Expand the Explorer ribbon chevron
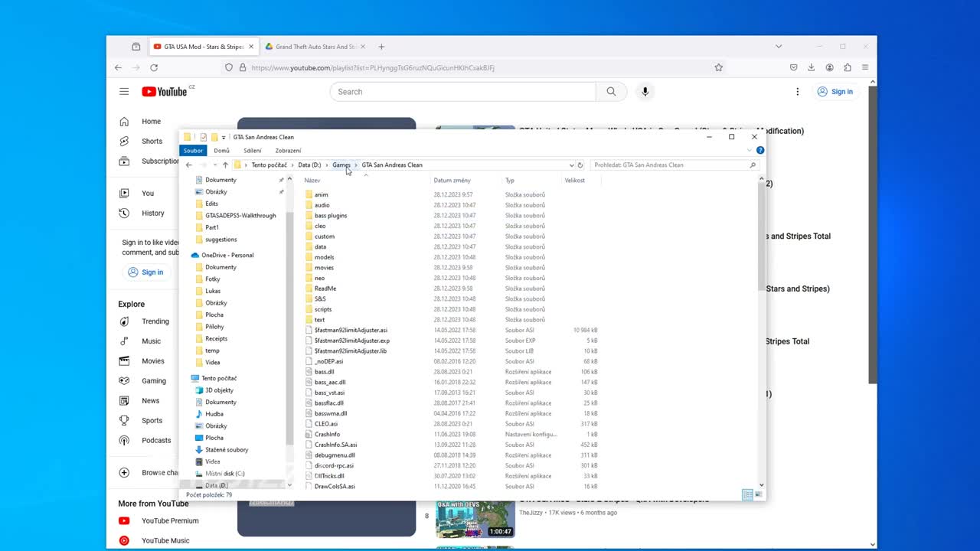The height and width of the screenshot is (551, 980). pos(749,151)
